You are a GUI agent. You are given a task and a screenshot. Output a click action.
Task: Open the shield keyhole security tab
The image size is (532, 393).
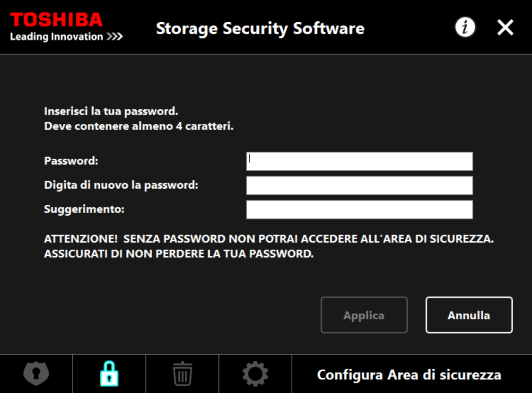pos(36,374)
